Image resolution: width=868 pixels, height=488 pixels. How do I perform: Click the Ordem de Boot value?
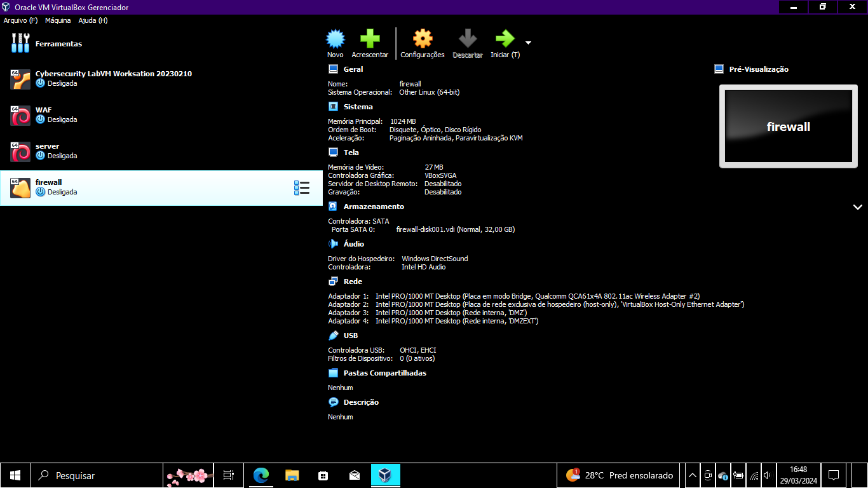435,130
